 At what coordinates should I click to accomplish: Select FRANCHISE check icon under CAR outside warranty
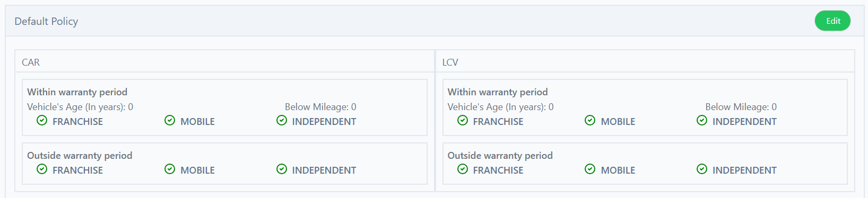tap(42, 169)
